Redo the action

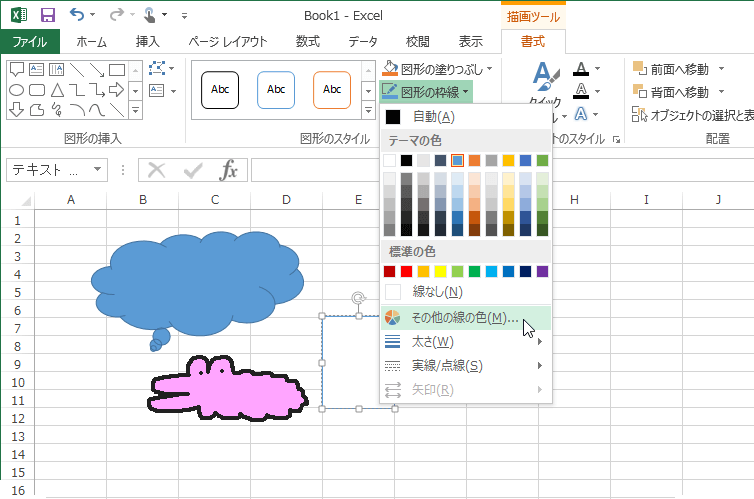click(116, 14)
